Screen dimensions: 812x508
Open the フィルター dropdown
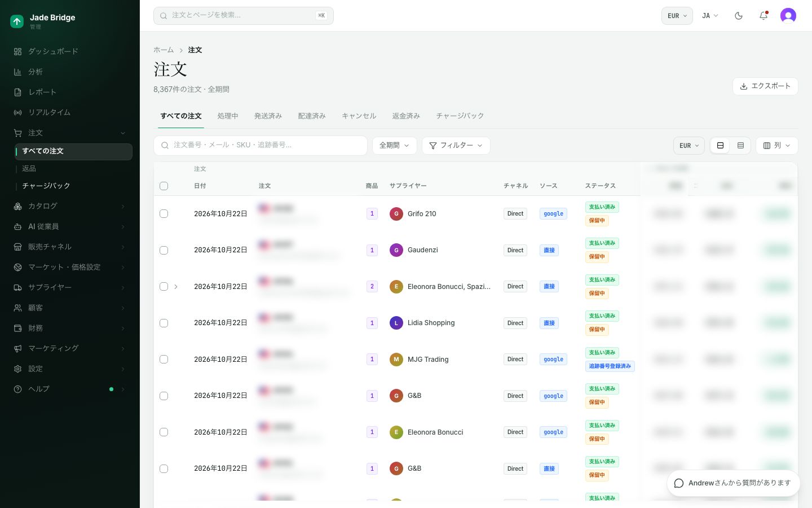[x=456, y=146]
